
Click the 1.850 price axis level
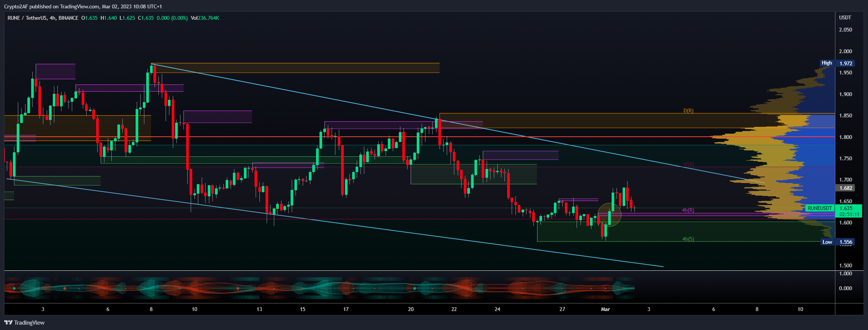(846, 115)
